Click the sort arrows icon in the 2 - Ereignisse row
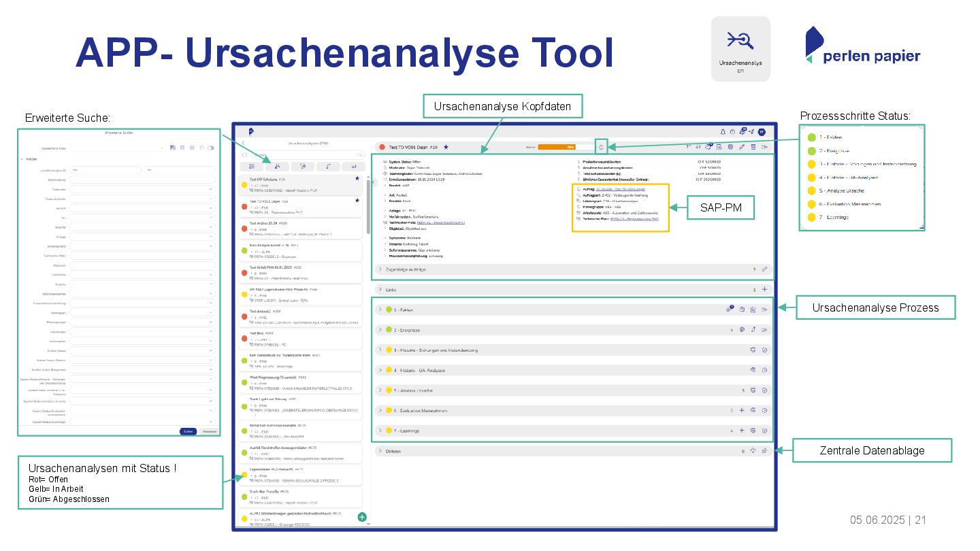The height and width of the screenshot is (551, 980). tap(753, 330)
